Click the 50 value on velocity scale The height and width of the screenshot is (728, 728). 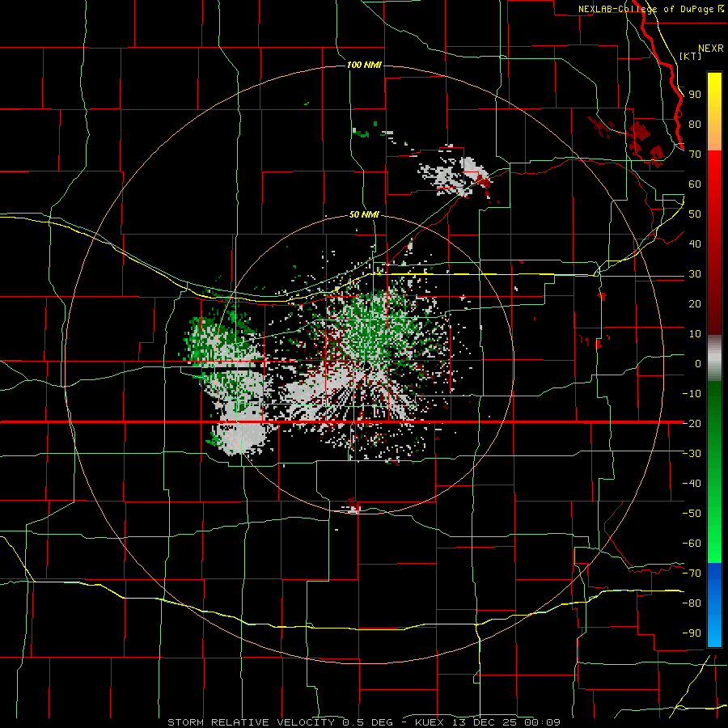(x=695, y=214)
